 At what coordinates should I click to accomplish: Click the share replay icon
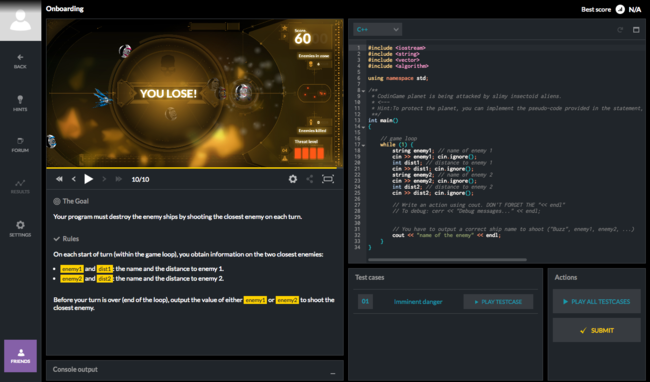point(310,179)
